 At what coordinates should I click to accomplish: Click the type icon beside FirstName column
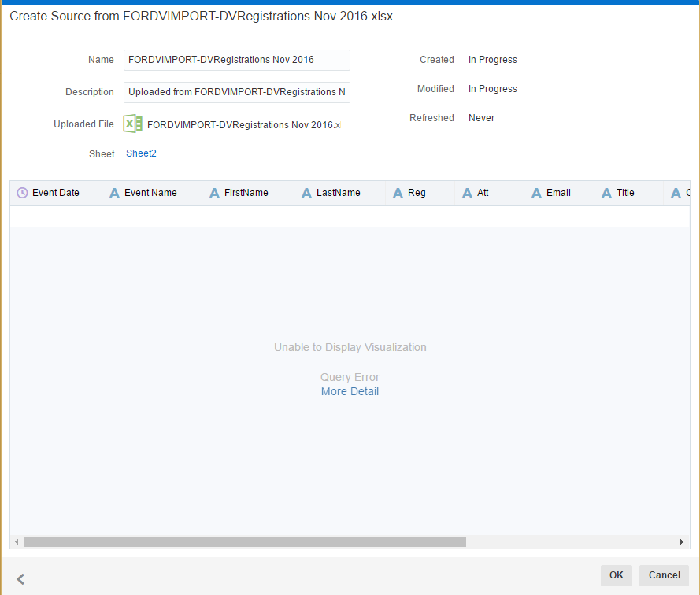click(x=214, y=193)
